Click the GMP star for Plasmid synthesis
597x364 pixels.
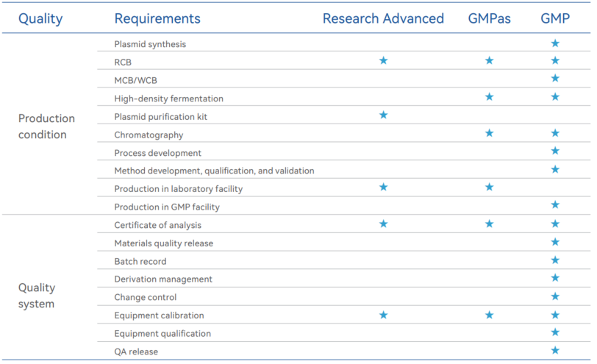pyautogui.click(x=555, y=43)
